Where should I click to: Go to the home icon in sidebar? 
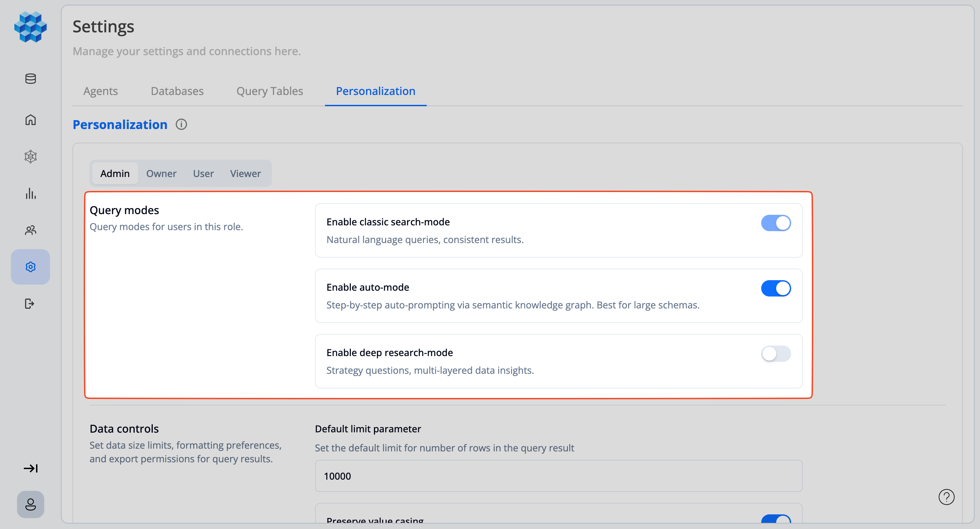point(30,120)
